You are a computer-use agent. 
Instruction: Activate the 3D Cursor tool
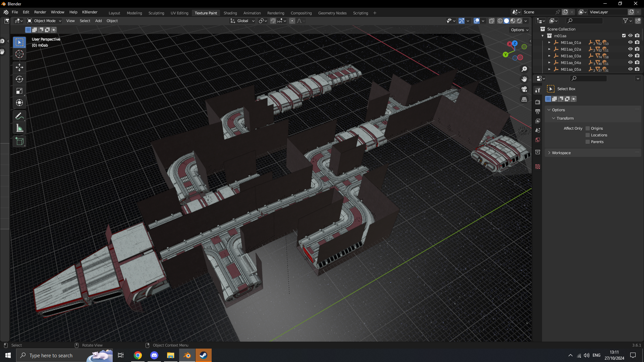[x=19, y=54]
